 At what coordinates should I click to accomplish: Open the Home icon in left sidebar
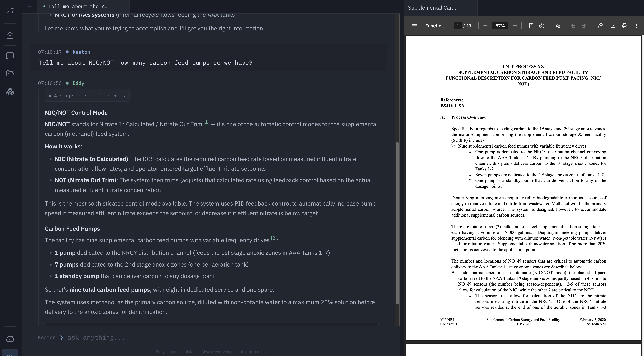pos(10,35)
